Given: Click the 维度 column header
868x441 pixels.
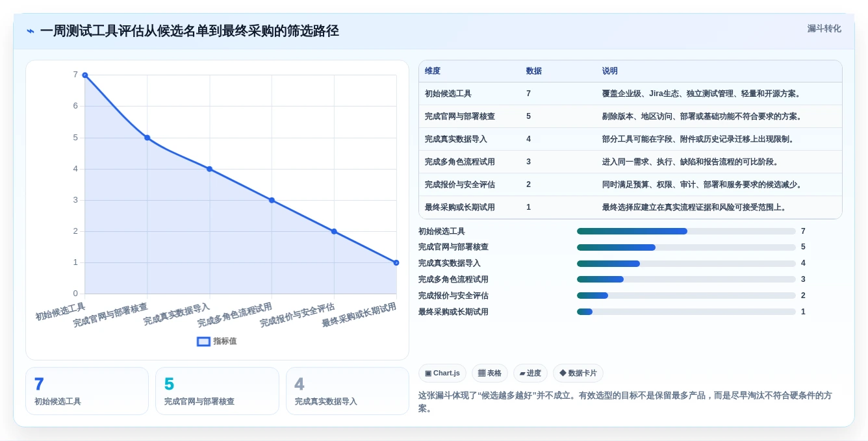Looking at the screenshot, I should click(x=433, y=71).
